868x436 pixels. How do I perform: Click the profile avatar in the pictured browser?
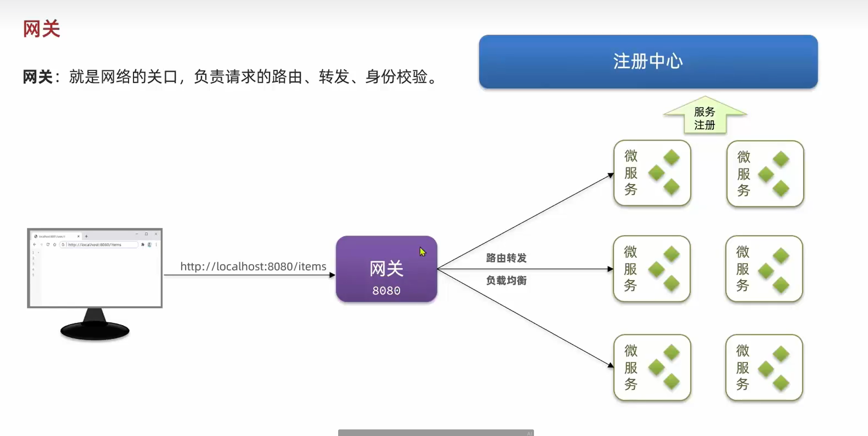(x=149, y=245)
